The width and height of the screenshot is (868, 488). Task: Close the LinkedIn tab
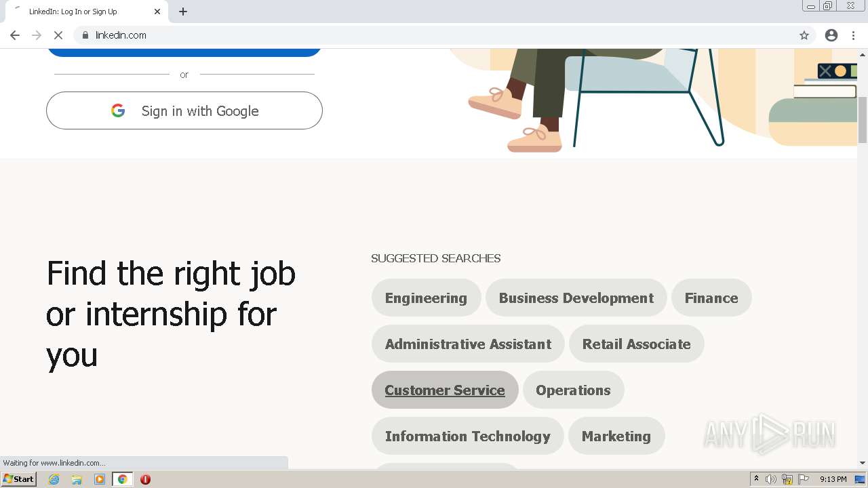coord(157,12)
